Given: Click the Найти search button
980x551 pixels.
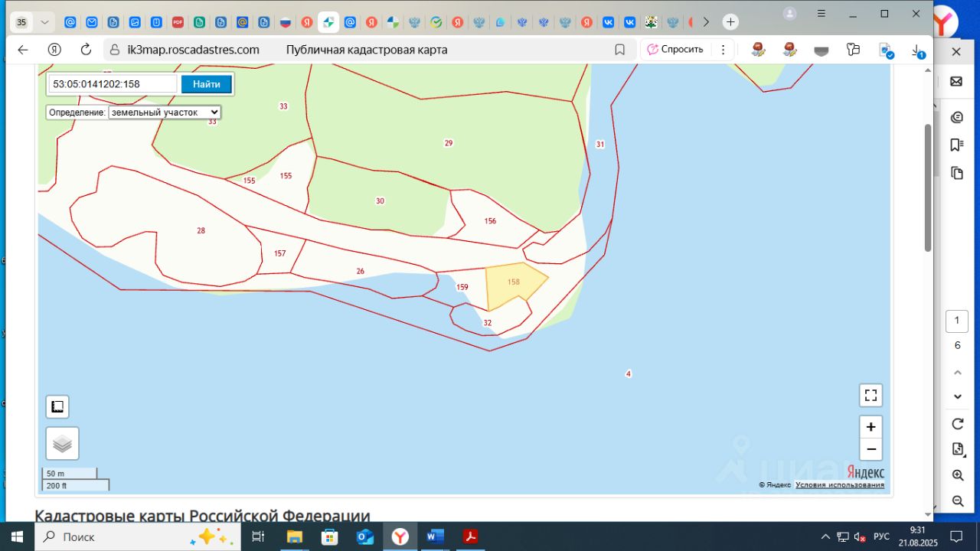Looking at the screenshot, I should [x=206, y=84].
